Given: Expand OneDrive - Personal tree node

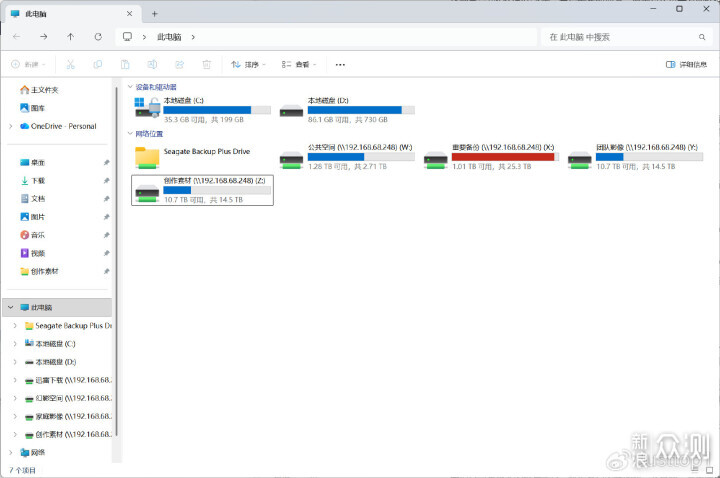Looking at the screenshot, I should pos(11,126).
